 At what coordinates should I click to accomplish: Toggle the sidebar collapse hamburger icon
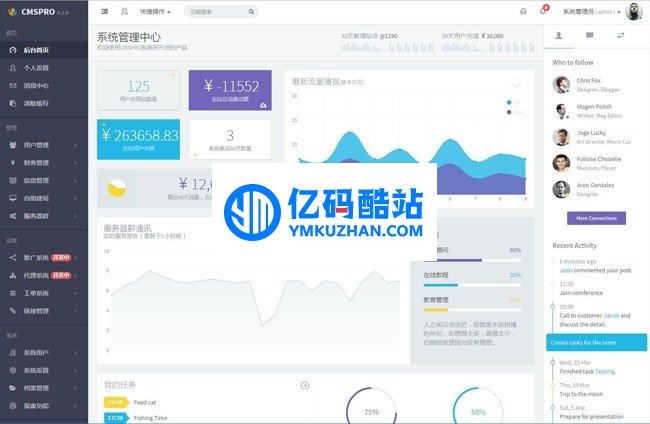click(104, 12)
